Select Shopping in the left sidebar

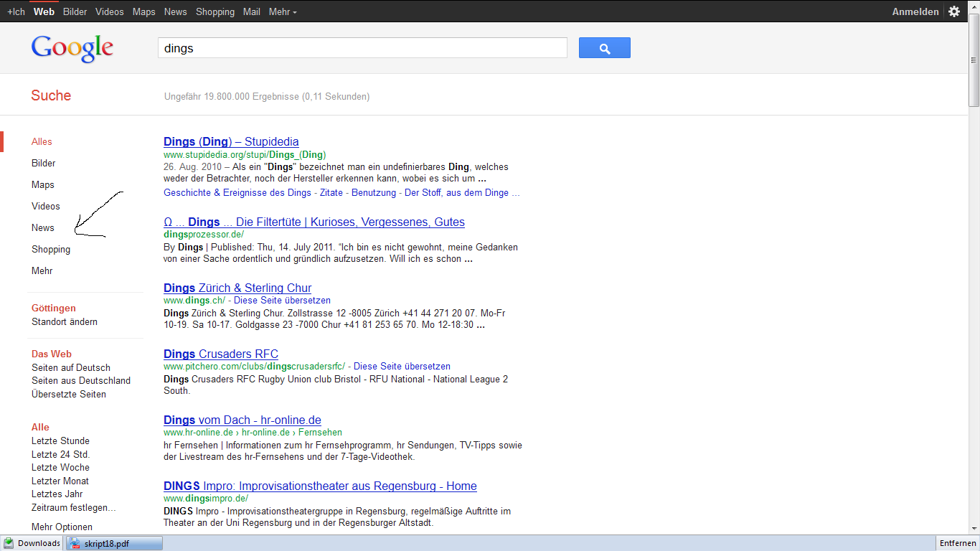(x=51, y=249)
